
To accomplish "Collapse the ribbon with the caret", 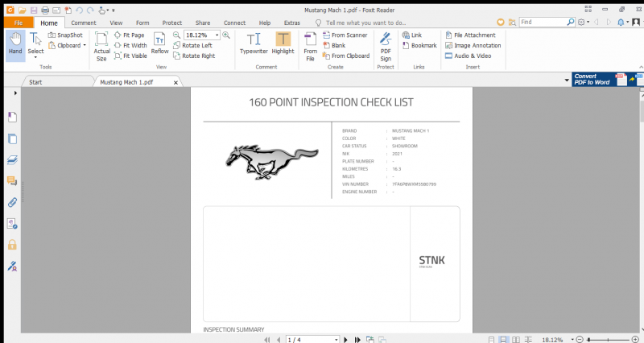I will pos(641,67).
